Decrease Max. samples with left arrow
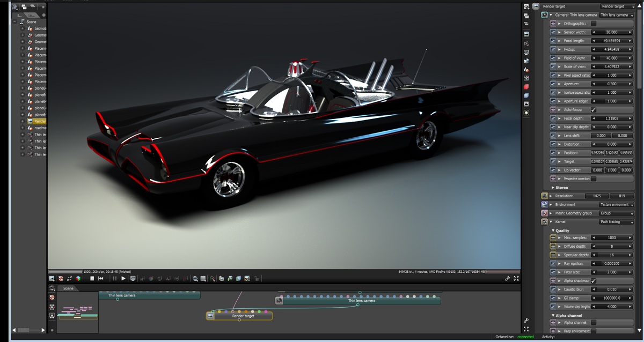The width and height of the screenshot is (644, 342). [594, 237]
